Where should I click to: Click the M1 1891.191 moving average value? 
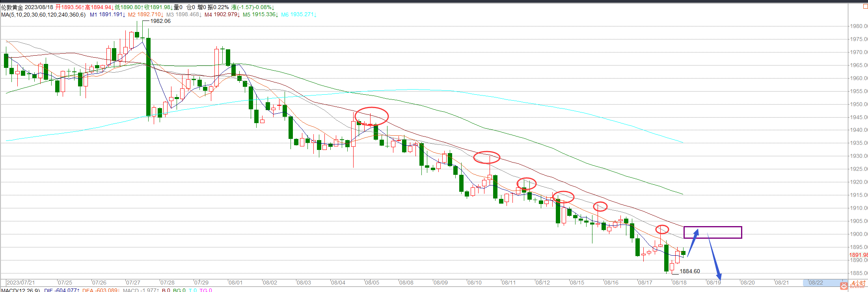(x=107, y=15)
